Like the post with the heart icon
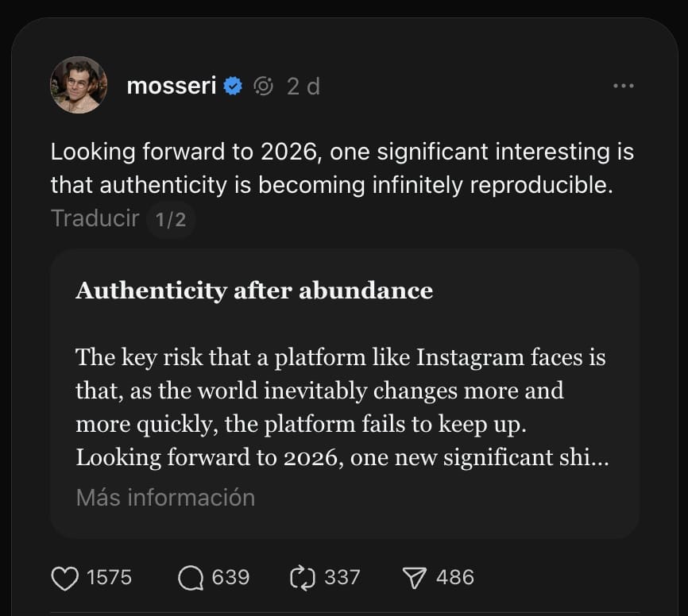Viewport: 688px width, 616px height. (x=65, y=577)
